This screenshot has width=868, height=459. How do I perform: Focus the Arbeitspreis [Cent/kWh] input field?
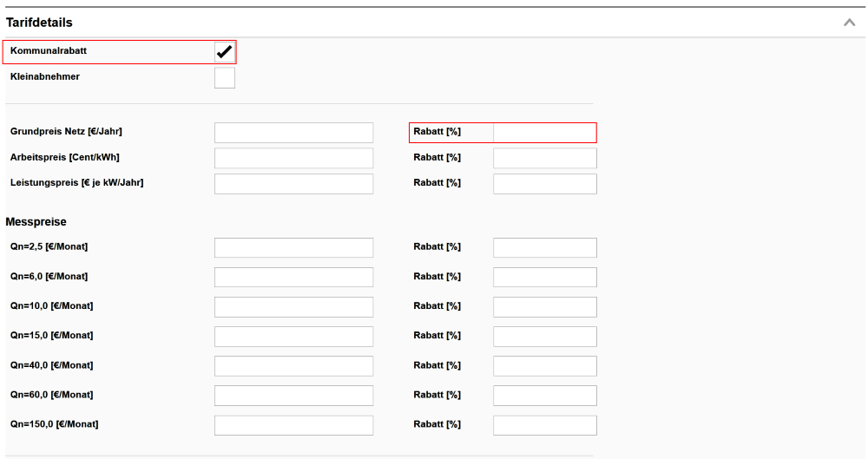click(293, 158)
